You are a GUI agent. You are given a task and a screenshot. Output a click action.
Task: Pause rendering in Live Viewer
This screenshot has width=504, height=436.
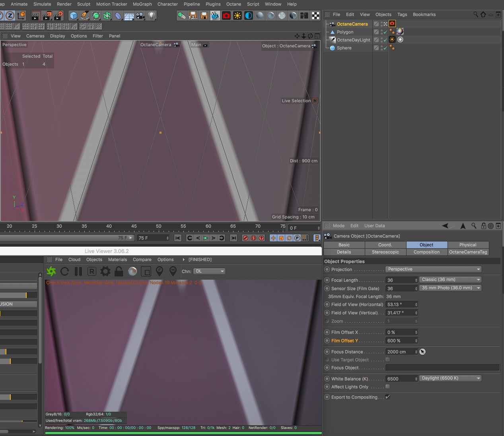[78, 271]
